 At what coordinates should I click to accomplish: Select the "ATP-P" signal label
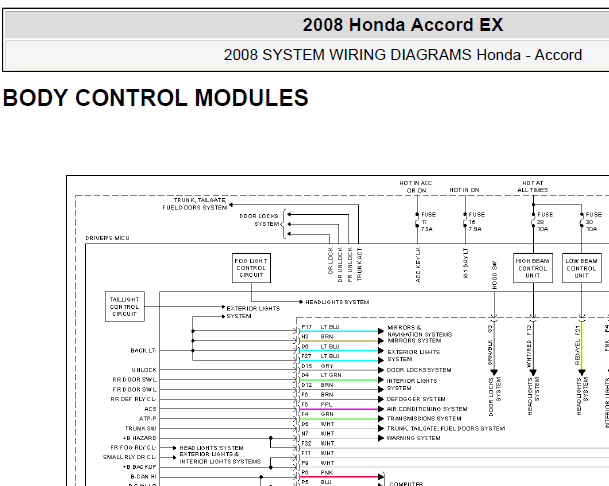[x=148, y=418]
